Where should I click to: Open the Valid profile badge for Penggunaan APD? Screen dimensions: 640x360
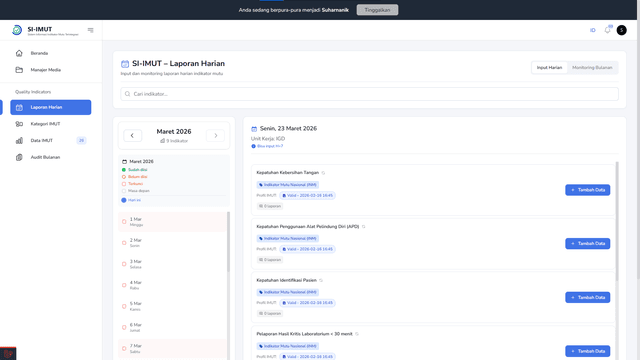308,249
